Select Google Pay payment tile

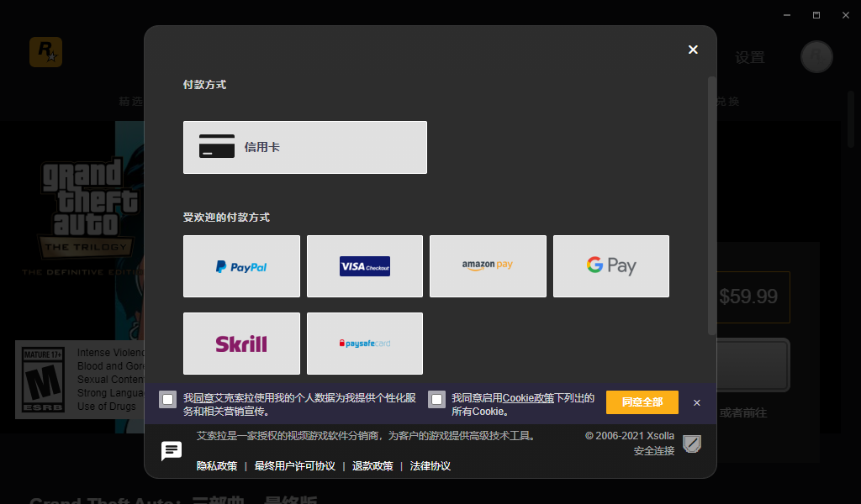pos(611,266)
